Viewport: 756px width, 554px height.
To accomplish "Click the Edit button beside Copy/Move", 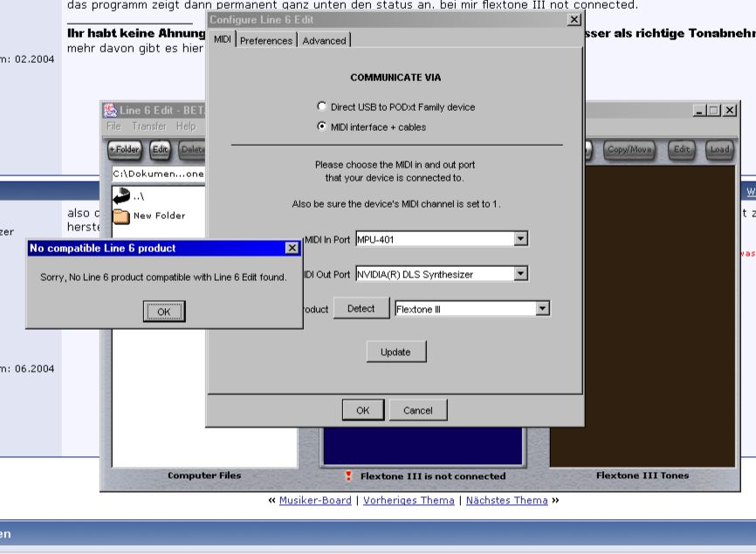I will pyautogui.click(x=681, y=150).
